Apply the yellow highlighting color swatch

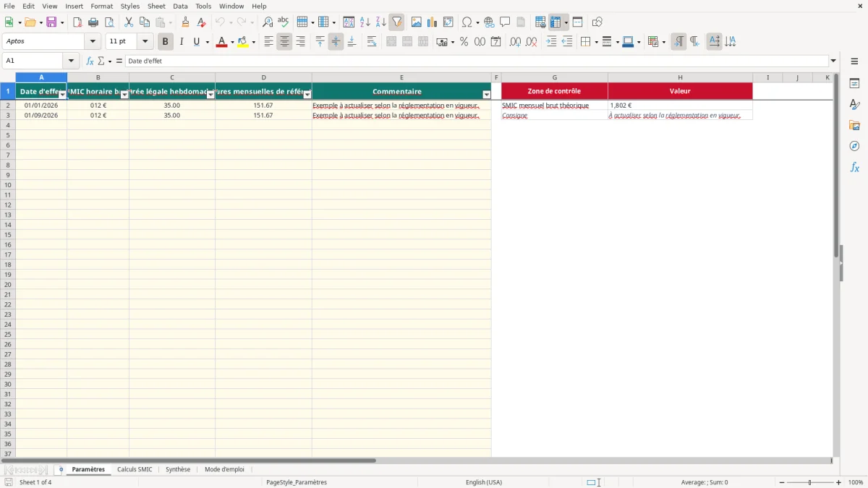tap(243, 42)
